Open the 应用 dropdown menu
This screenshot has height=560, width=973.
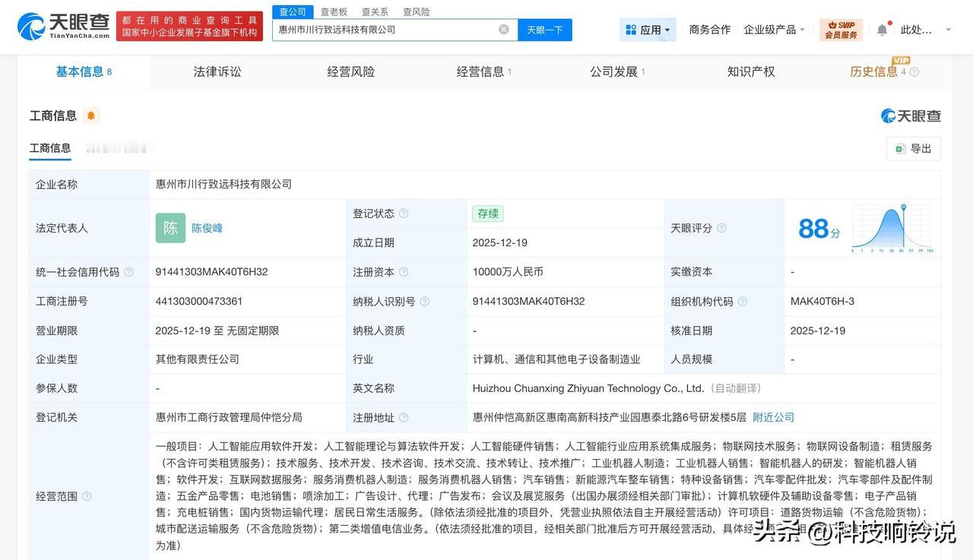pyautogui.click(x=645, y=29)
